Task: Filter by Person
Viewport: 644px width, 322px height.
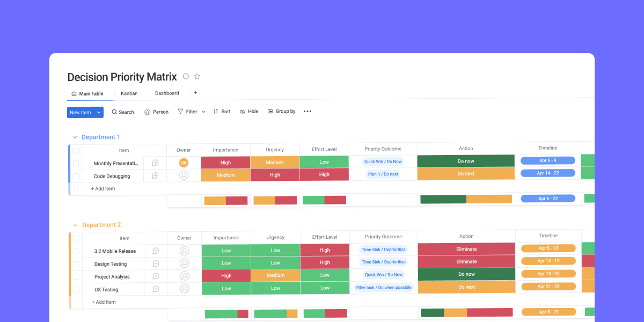Action: tap(156, 112)
